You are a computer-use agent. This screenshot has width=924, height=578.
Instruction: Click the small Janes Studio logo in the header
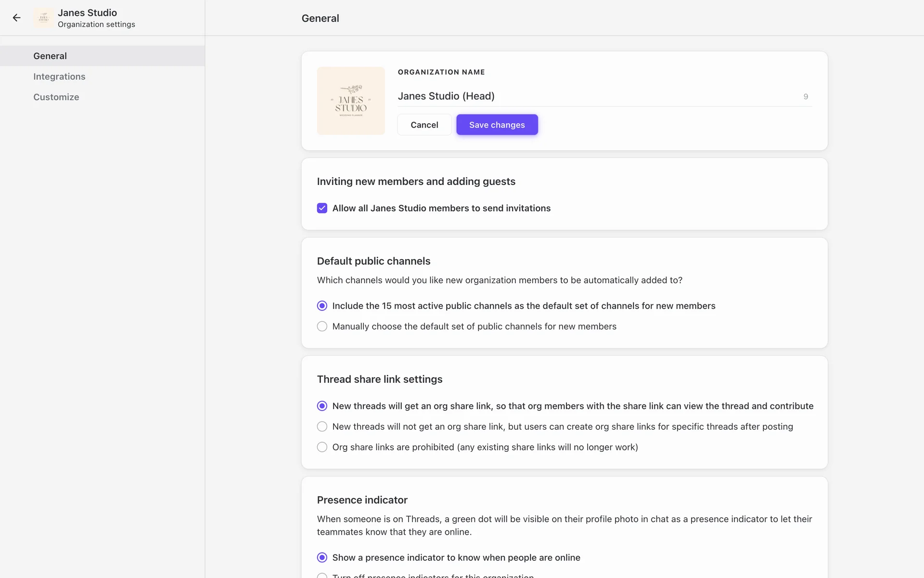(44, 18)
